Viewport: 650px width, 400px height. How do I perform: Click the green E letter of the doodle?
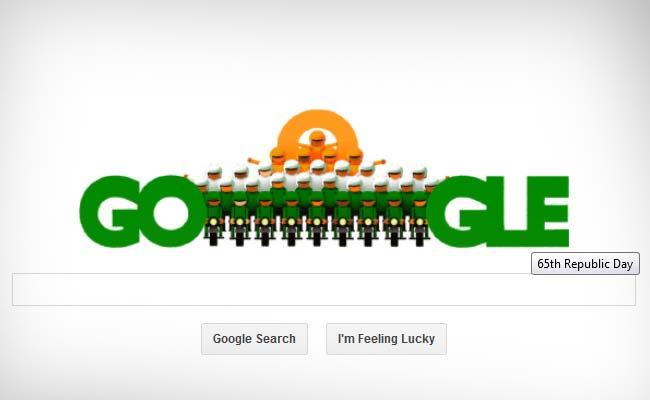547,211
